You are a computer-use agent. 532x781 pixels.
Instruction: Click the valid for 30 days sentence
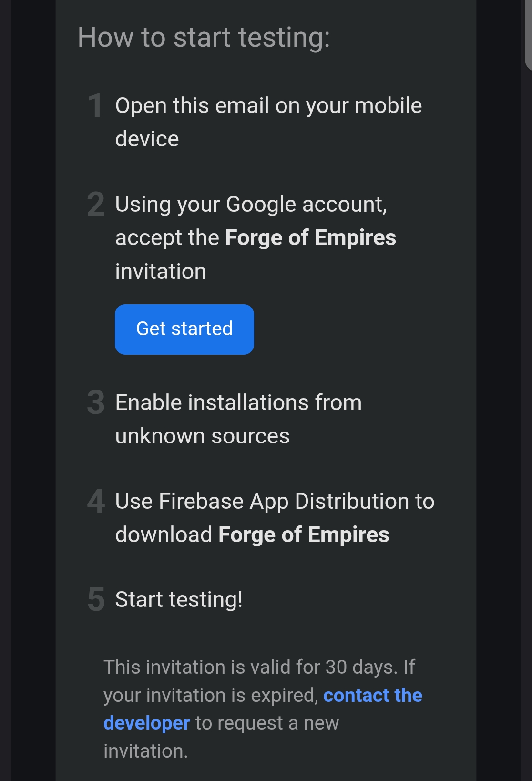(259, 668)
